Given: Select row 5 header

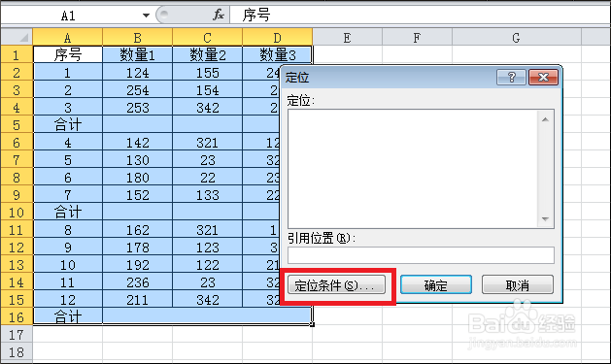Looking at the screenshot, I should [x=17, y=124].
